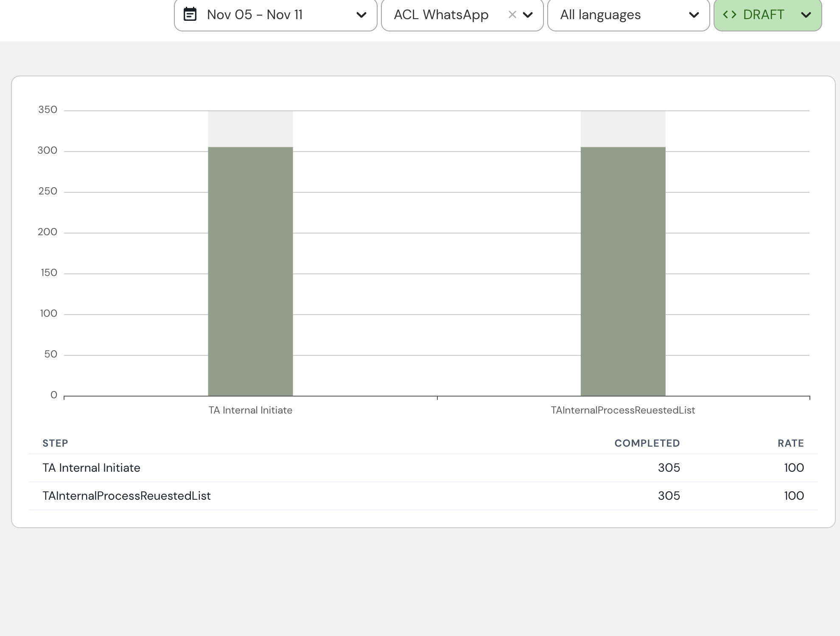
Task: Click the 350 y-axis label
Action: click(x=48, y=110)
